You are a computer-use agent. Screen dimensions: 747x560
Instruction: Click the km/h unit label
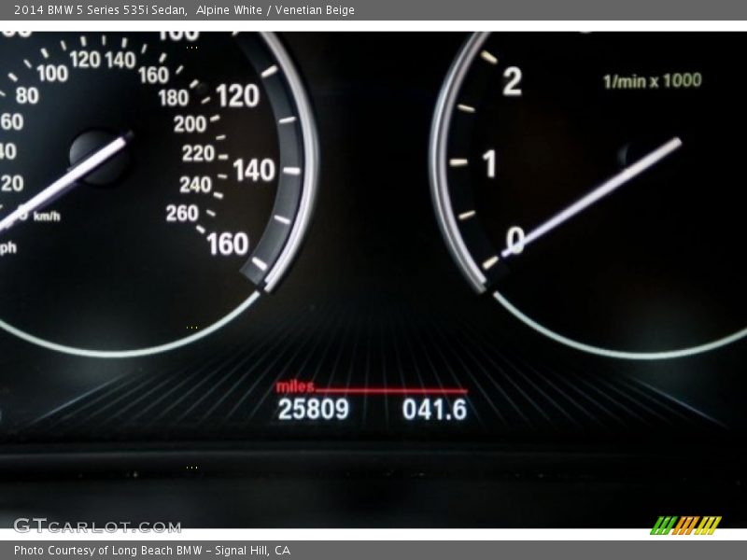click(x=47, y=217)
